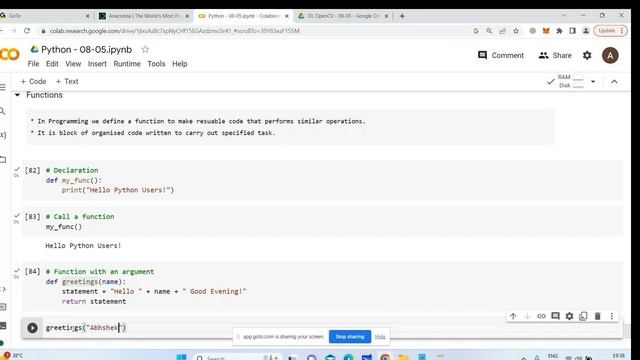This screenshot has width=640, height=360.
Task: Open the RAM Disk connection dropdown arrow
Action: click(x=593, y=82)
